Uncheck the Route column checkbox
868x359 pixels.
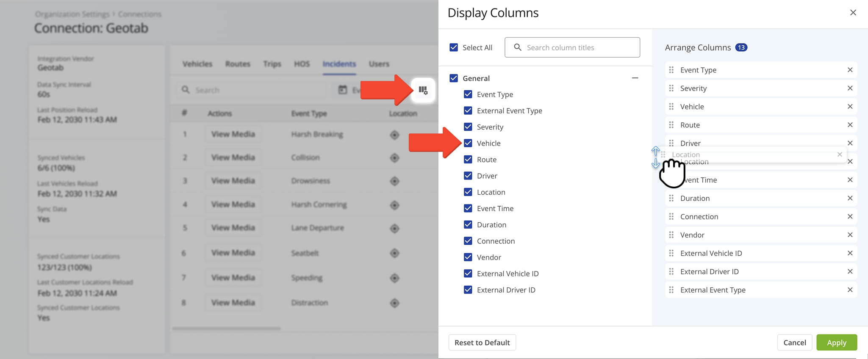pyautogui.click(x=468, y=160)
